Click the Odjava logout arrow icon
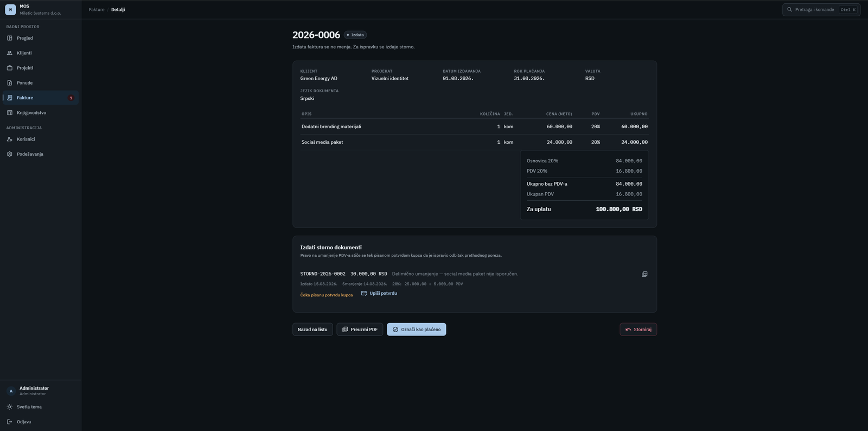This screenshot has height=431, width=868. point(10,422)
